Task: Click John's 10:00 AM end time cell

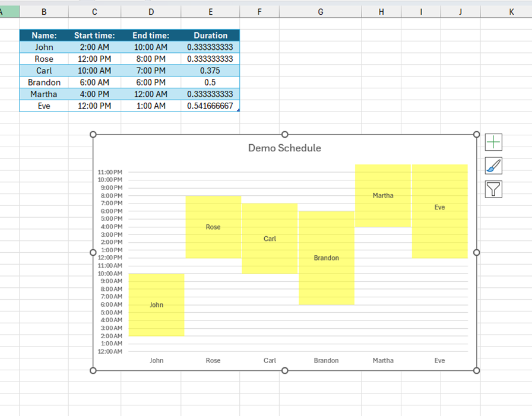Action: (151, 47)
